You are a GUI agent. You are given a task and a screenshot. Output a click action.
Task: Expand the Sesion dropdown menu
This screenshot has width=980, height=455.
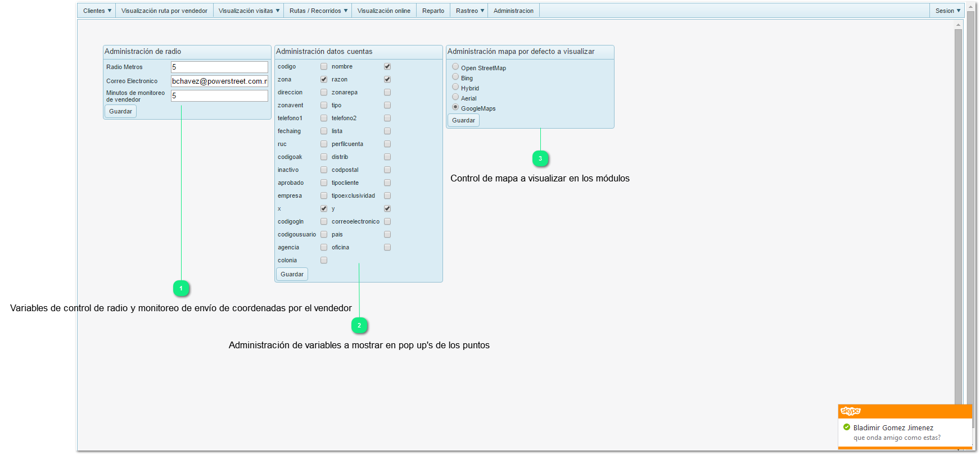point(947,11)
